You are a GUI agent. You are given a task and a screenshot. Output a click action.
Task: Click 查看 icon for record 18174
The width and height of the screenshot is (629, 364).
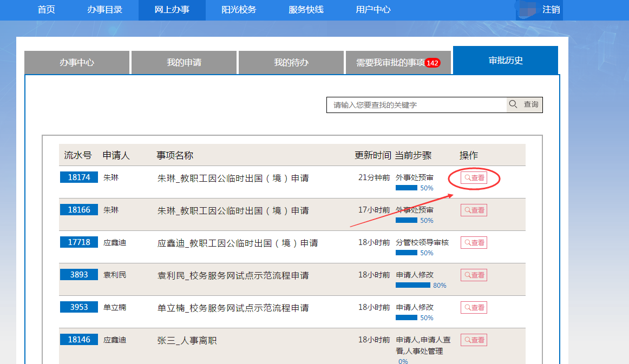(x=474, y=178)
